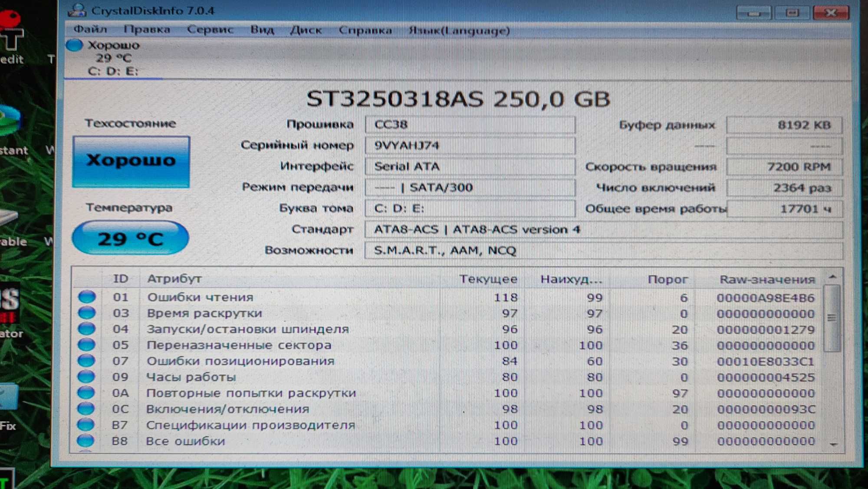The height and width of the screenshot is (489, 868).
Task: Select the row Ошибки позиционирования
Action: point(447,361)
